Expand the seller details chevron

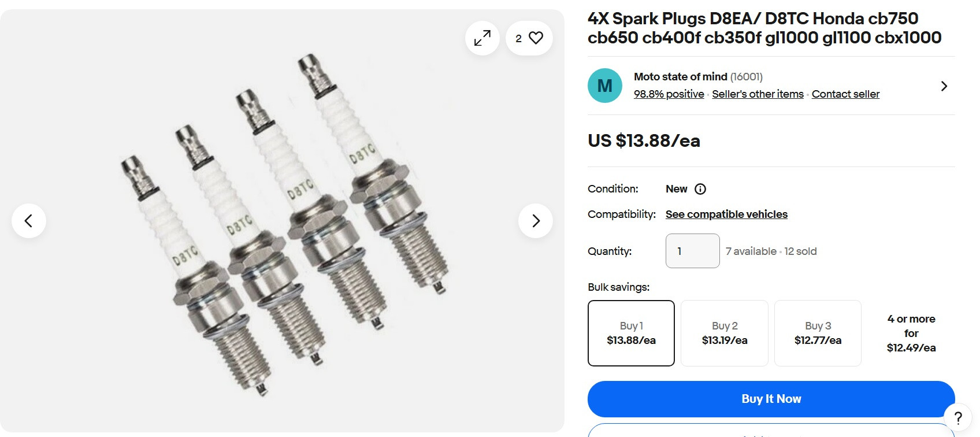click(944, 86)
